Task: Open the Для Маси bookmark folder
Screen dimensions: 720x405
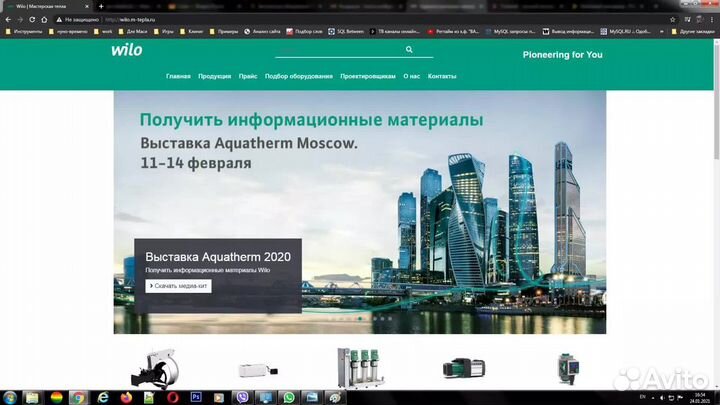Action: point(133,32)
